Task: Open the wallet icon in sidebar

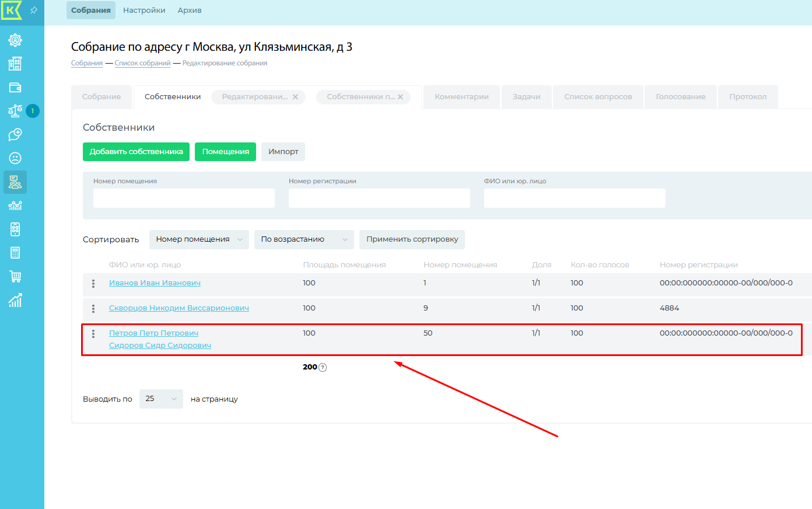Action: click(15, 88)
